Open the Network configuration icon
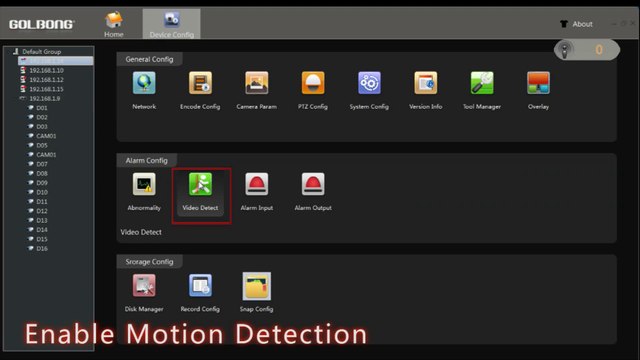This screenshot has width=640, height=360. click(144, 83)
